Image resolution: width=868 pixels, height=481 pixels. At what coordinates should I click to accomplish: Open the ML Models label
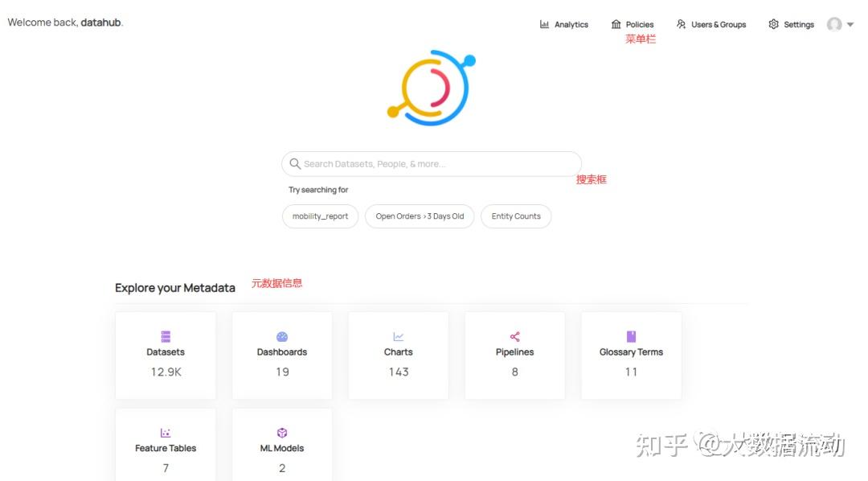(x=282, y=448)
